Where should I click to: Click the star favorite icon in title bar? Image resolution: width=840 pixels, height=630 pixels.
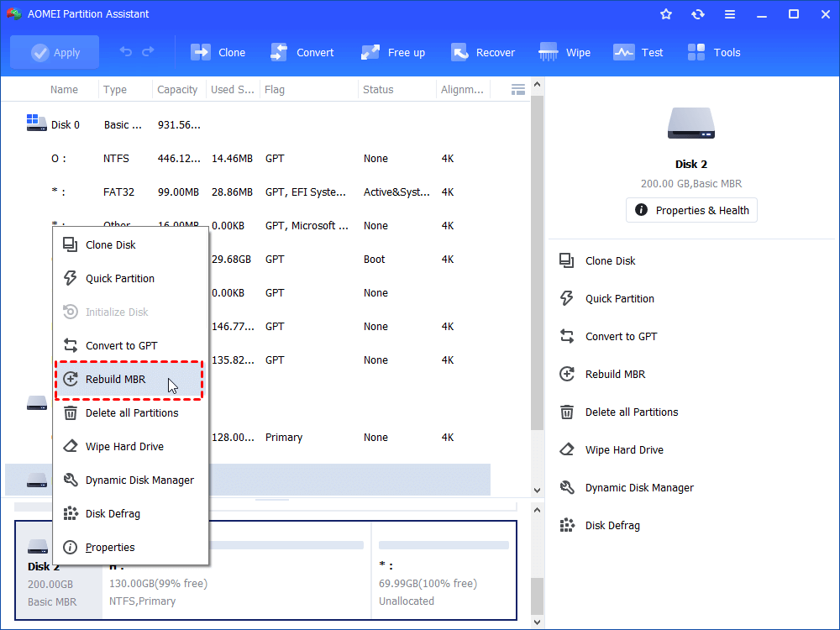[666, 14]
